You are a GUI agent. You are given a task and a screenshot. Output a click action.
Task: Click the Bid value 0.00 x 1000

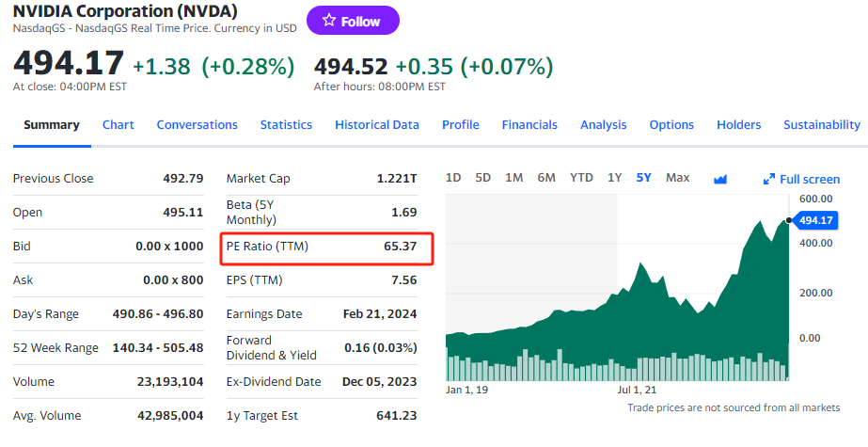pyautogui.click(x=169, y=246)
